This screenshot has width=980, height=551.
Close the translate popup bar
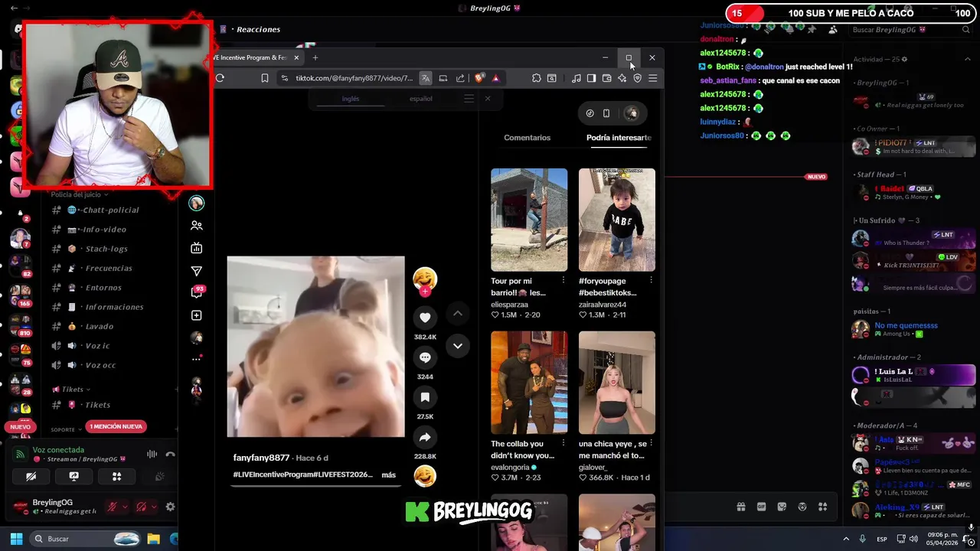pos(487,99)
